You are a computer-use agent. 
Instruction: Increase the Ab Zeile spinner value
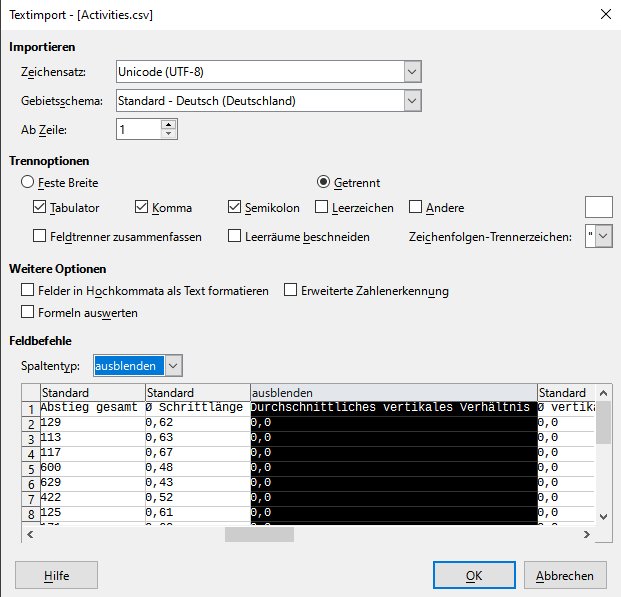click(168, 125)
